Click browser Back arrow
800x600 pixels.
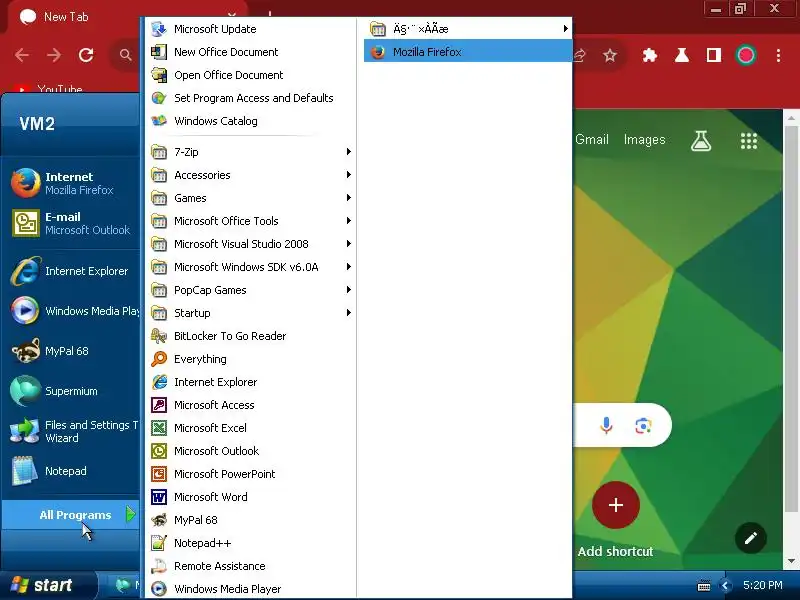point(22,55)
